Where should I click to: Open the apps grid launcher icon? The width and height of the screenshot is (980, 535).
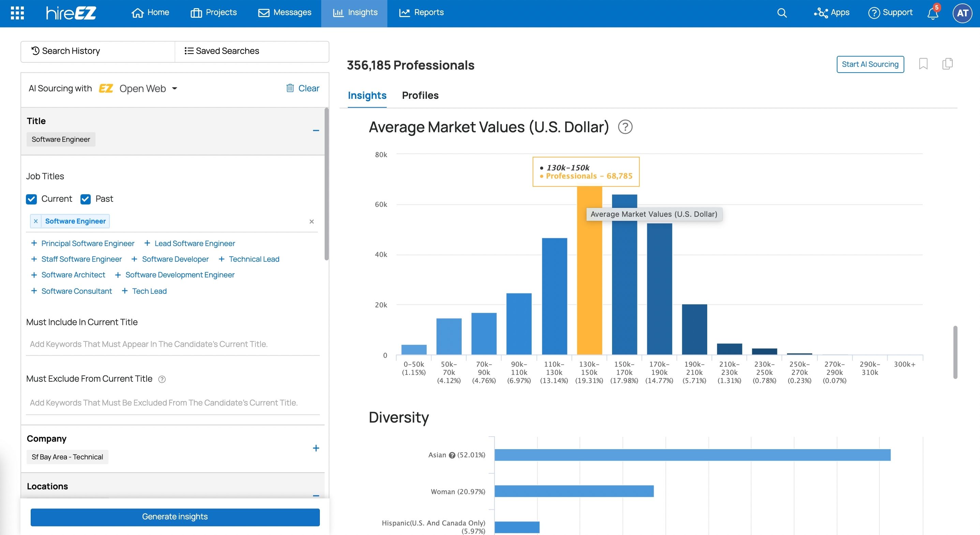(17, 13)
